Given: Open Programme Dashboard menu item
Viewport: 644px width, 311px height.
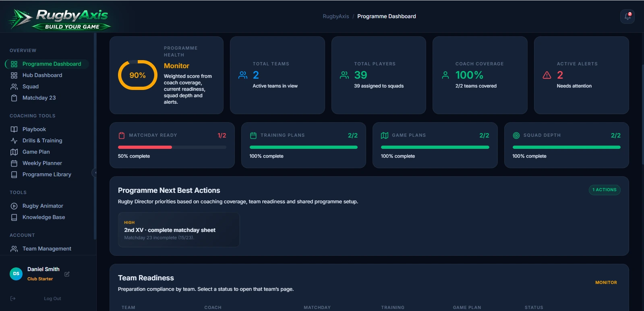Looking at the screenshot, I should coord(47,64).
